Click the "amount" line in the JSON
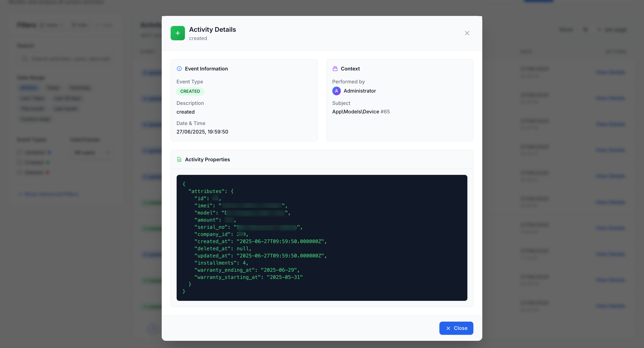The image size is (644, 348). click(x=215, y=220)
